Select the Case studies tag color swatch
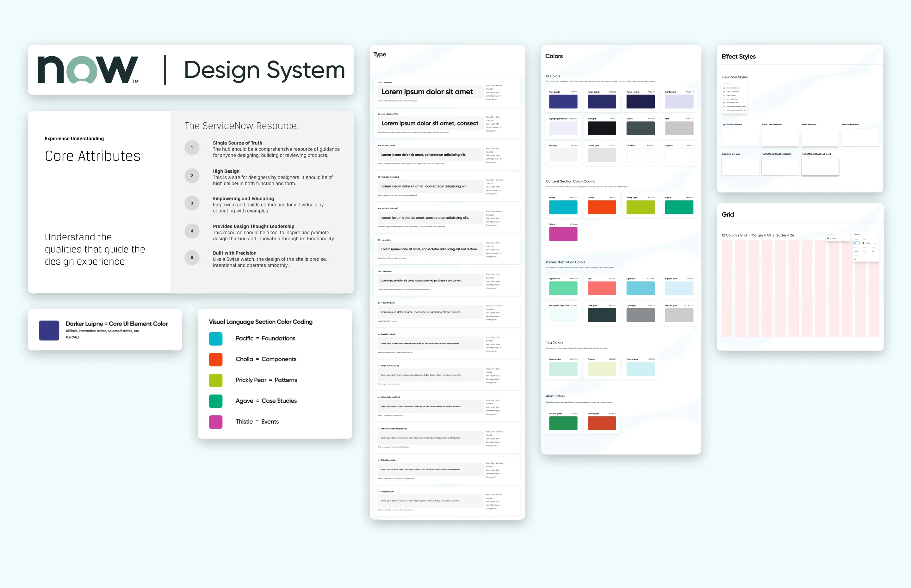Image resolution: width=911 pixels, height=588 pixels. tap(563, 369)
